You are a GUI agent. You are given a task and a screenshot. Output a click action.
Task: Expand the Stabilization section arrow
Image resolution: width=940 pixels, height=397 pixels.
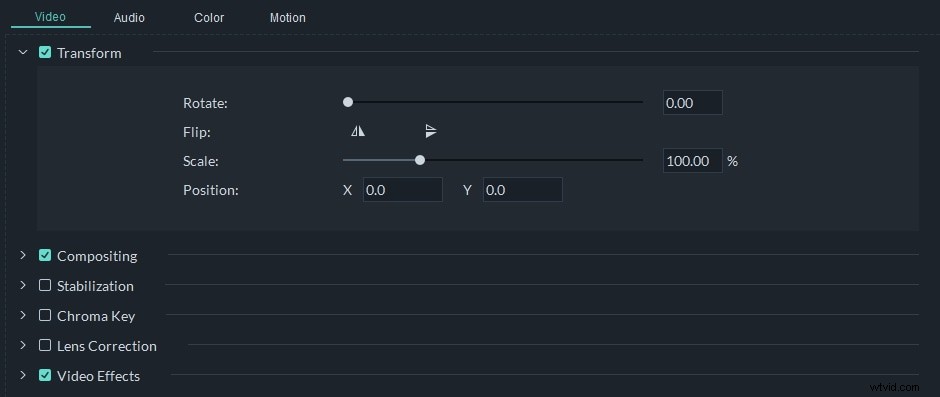pos(23,285)
